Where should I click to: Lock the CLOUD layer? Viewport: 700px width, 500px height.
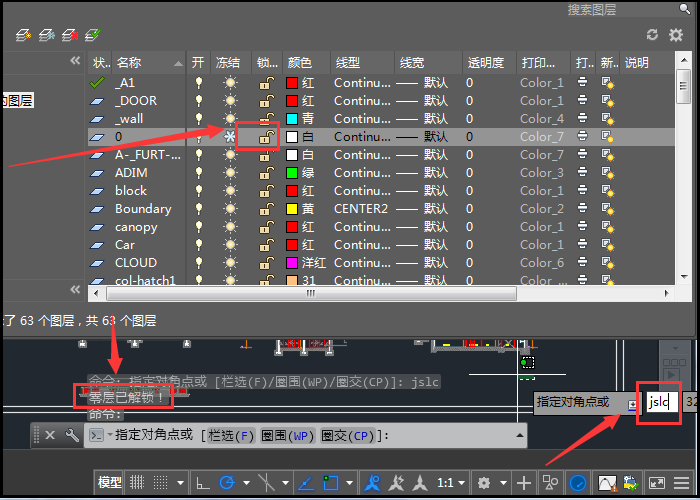click(267, 262)
